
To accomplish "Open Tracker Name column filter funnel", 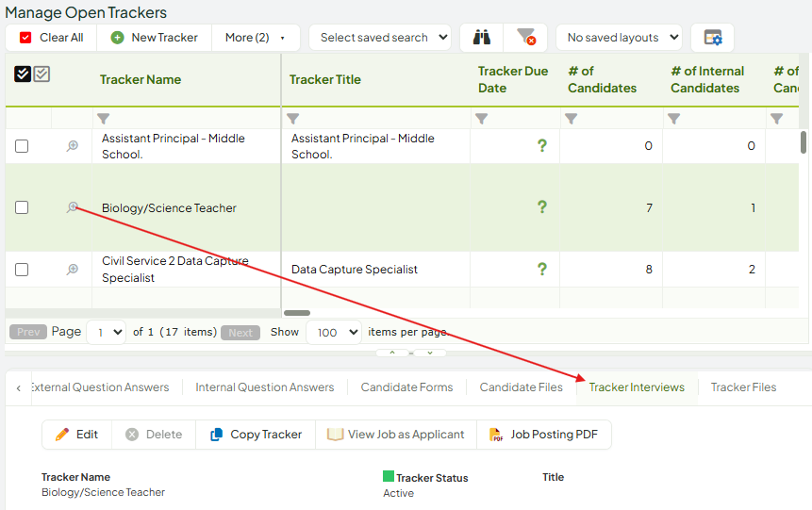I will (x=103, y=119).
